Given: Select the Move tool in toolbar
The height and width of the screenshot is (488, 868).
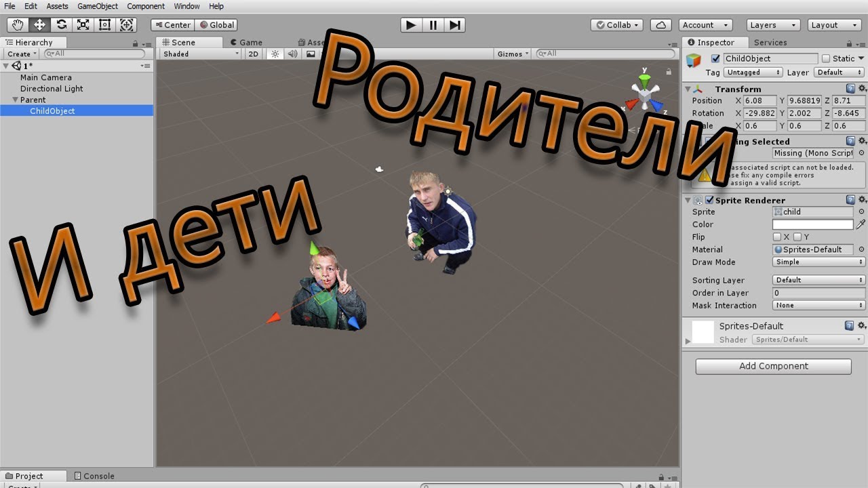Looking at the screenshot, I should [39, 25].
